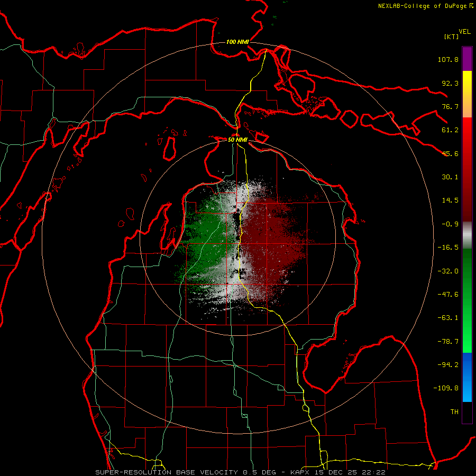Click the VEL legend title
The height and width of the screenshot is (476, 476).
pyautogui.click(x=464, y=32)
